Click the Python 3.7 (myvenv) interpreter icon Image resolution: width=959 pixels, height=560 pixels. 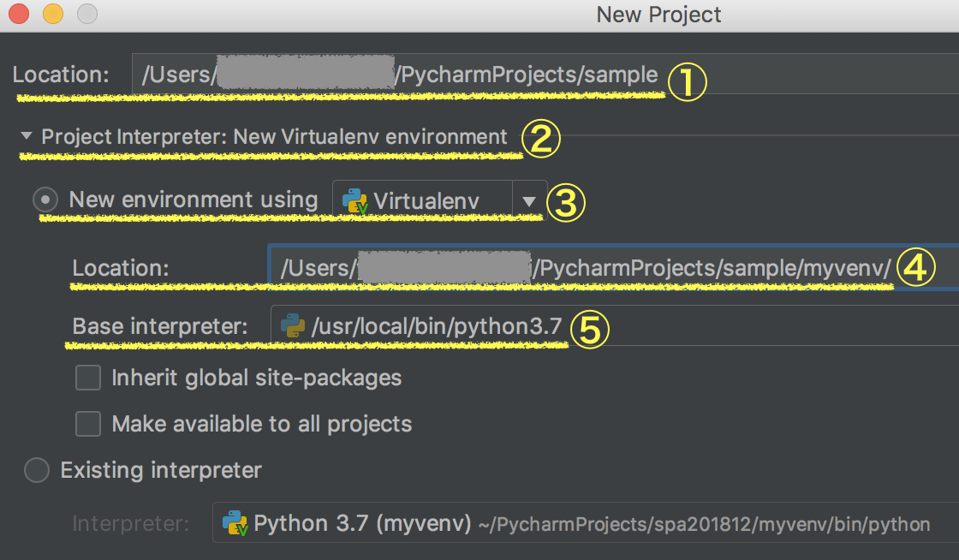tap(235, 523)
